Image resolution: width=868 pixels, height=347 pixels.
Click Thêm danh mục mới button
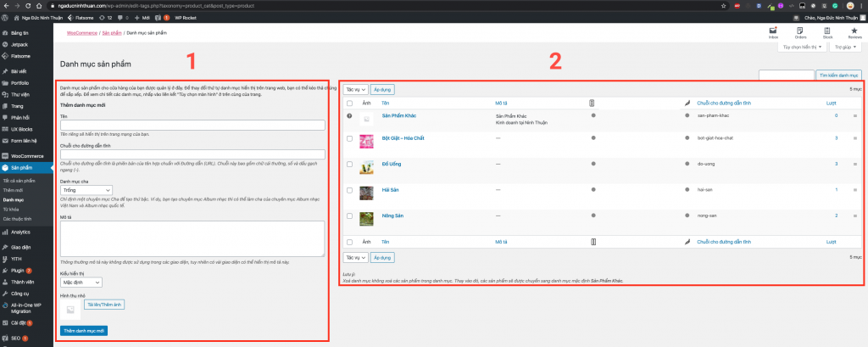point(84,330)
